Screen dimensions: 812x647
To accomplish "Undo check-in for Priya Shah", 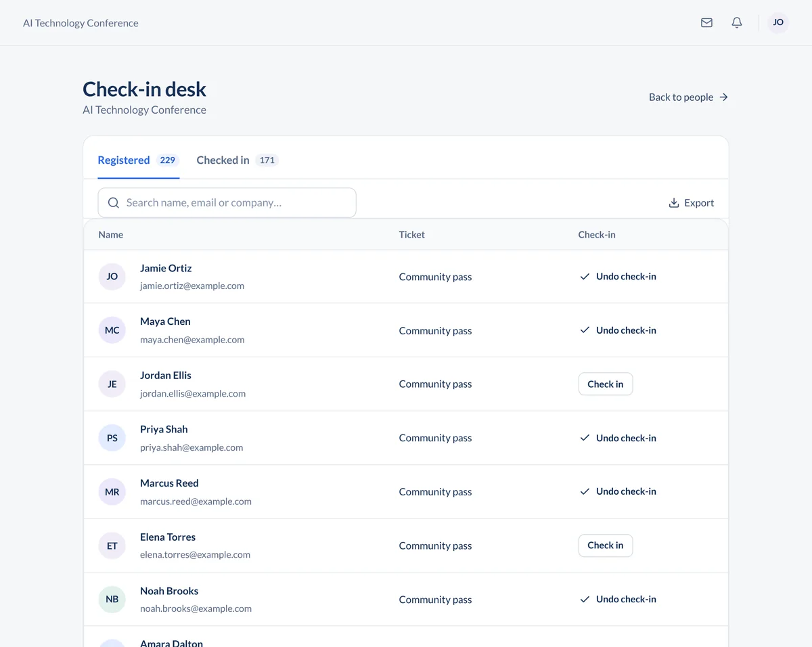I will point(618,438).
